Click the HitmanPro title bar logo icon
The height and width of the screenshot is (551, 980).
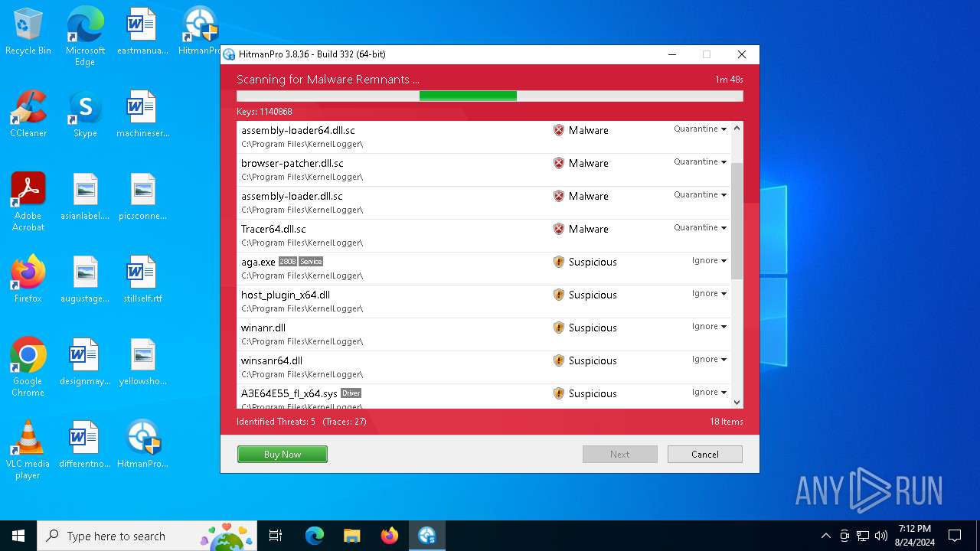pos(229,54)
